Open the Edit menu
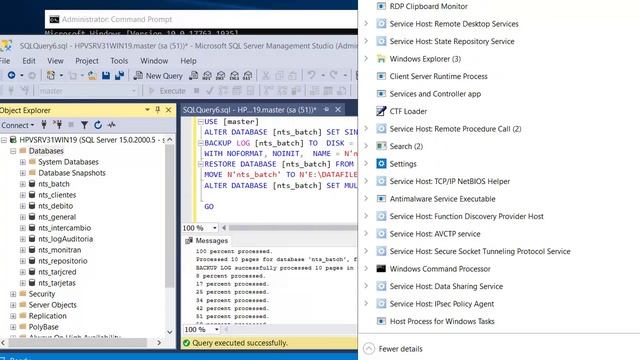The width and height of the screenshot is (640, 360). (29, 61)
